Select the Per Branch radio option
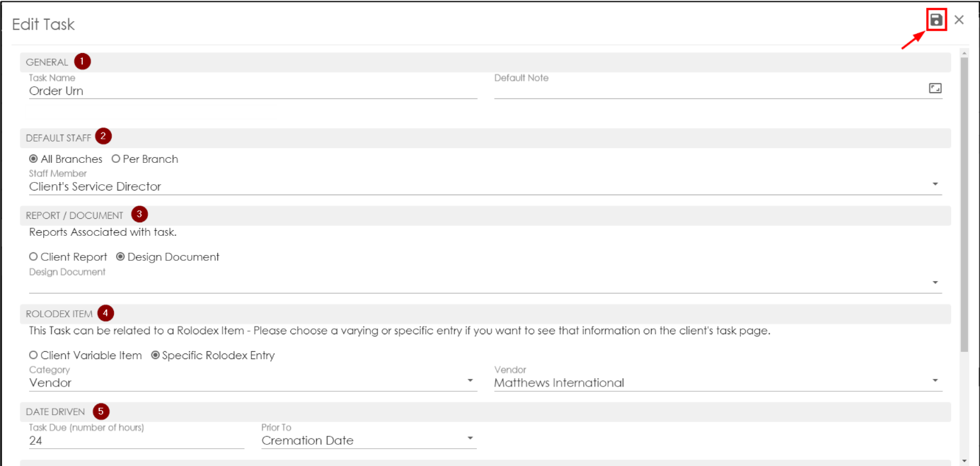The width and height of the screenshot is (980, 466). coord(116,159)
